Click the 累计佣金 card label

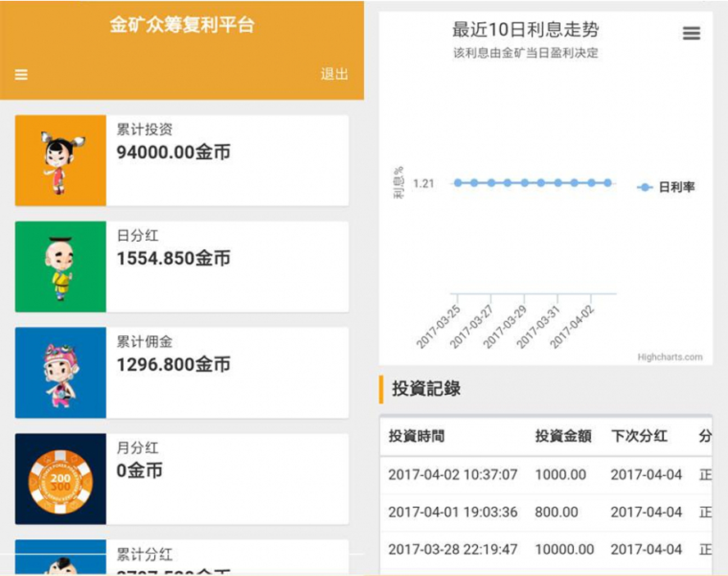coord(144,342)
